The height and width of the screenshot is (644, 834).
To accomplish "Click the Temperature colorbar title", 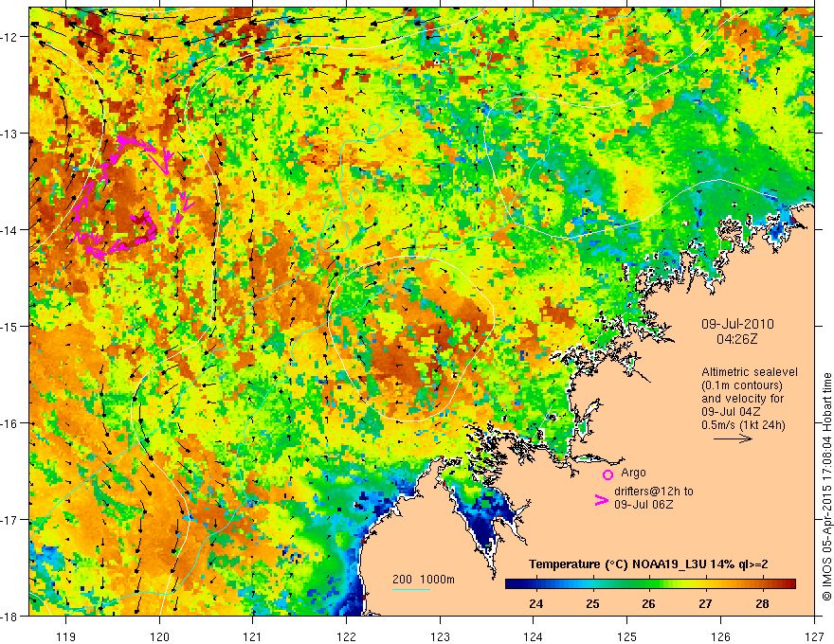I will tap(648, 563).
